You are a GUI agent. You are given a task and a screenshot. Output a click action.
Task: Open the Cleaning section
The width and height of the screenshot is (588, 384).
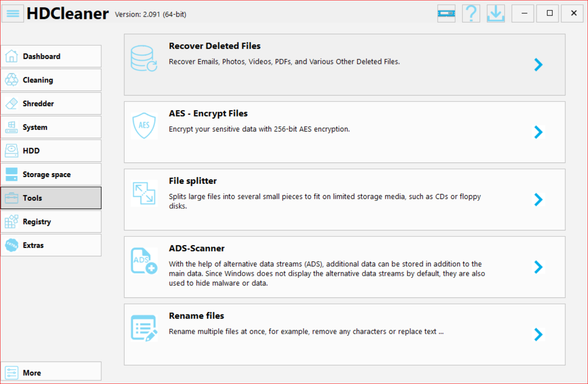point(51,80)
